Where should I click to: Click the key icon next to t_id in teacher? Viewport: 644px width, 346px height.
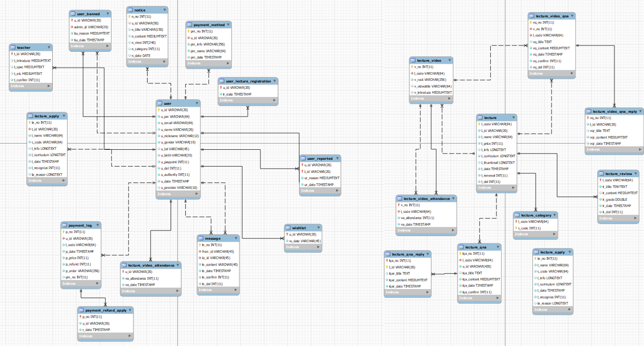[x=11, y=54]
